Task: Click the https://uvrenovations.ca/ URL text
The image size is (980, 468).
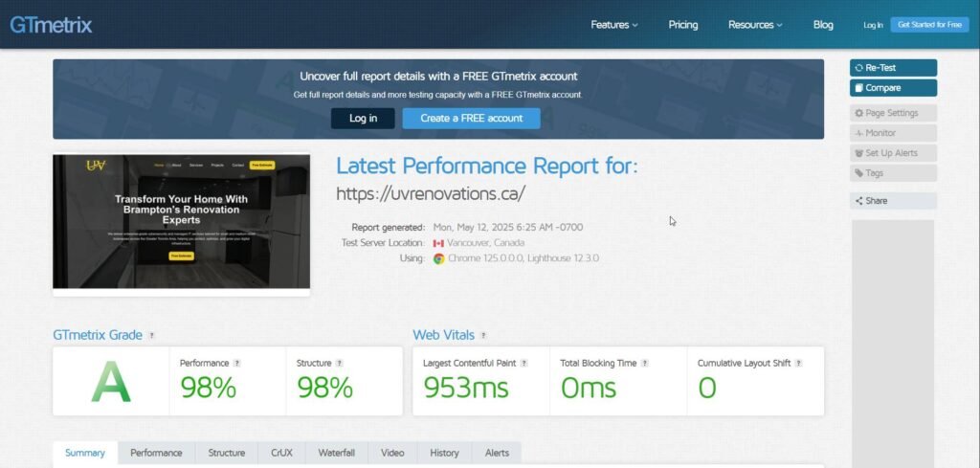Action: (x=431, y=193)
